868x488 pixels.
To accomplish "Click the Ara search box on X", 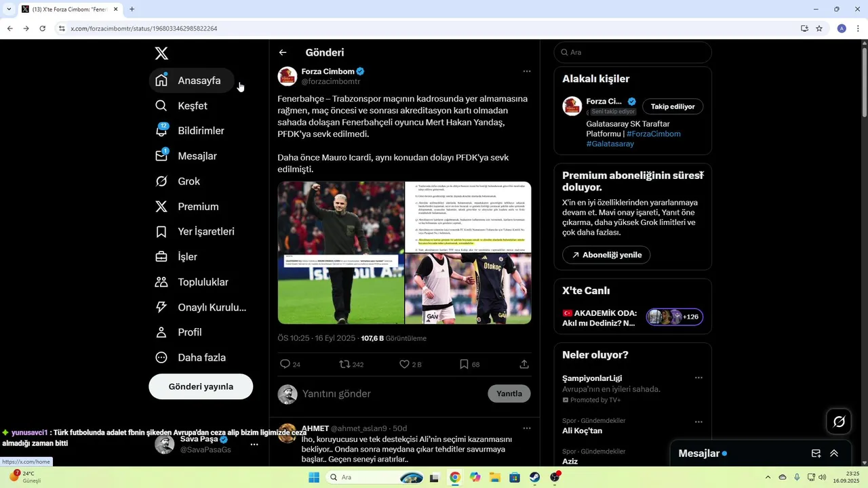I will [x=633, y=52].
